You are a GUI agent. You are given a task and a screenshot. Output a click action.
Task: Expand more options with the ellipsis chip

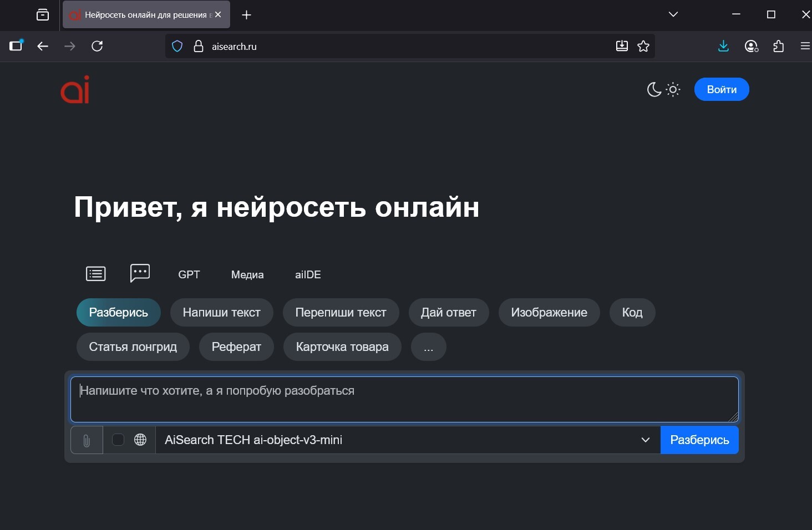[x=428, y=347]
